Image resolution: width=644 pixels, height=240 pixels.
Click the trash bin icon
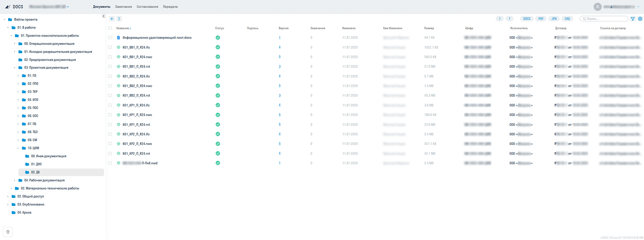click(8, 232)
